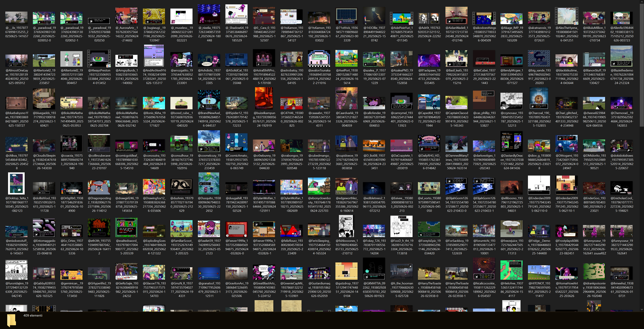
Task: Select the @DastardlyDeacon image thumbnail
Action: click(512, 142)
